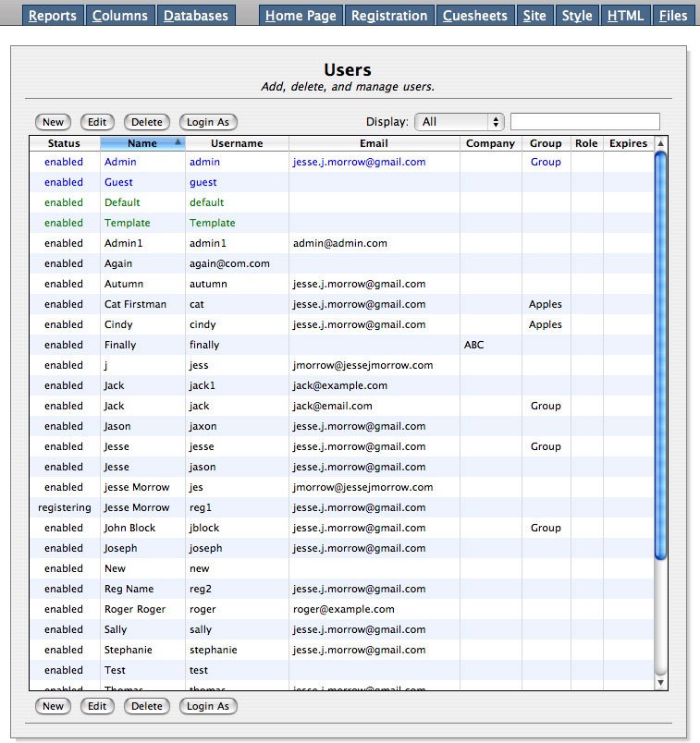Viewport: 700px width, 743px height.
Task: Click the reg1 username cell
Action: click(201, 507)
